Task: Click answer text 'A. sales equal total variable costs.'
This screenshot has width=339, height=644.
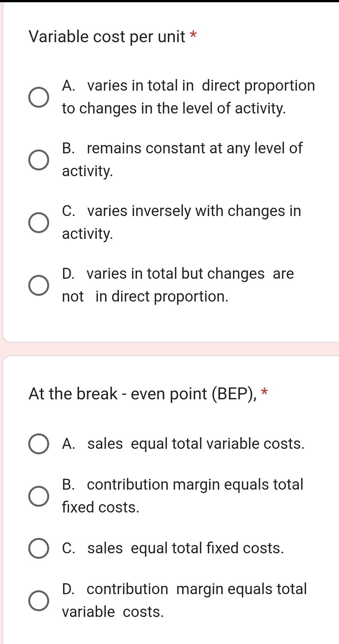Action: coord(183,444)
